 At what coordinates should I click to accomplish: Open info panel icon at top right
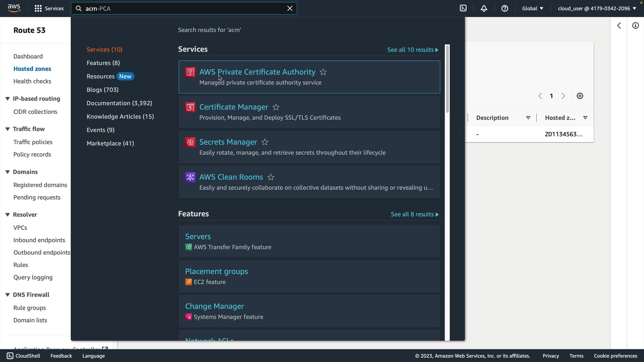(635, 25)
